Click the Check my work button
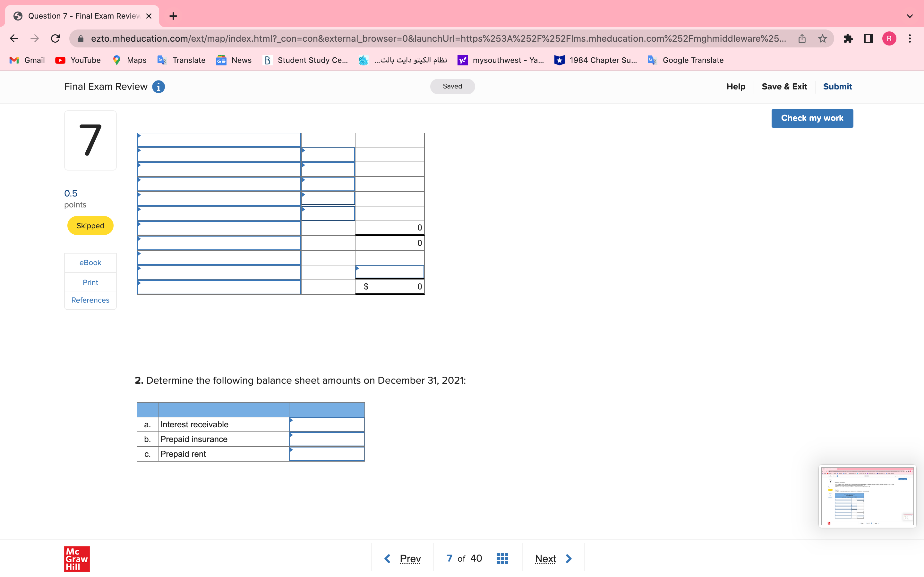 [812, 118]
